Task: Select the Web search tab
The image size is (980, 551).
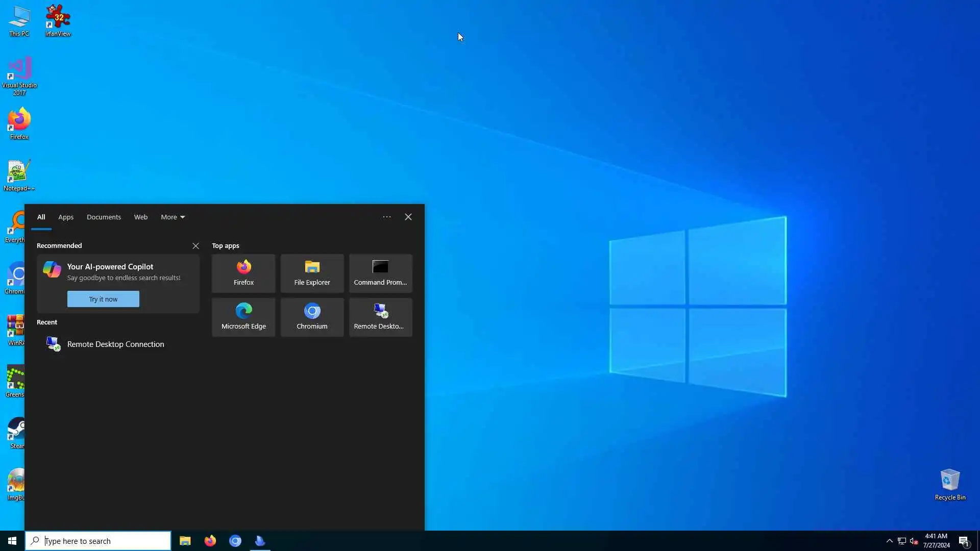Action: [x=141, y=217]
